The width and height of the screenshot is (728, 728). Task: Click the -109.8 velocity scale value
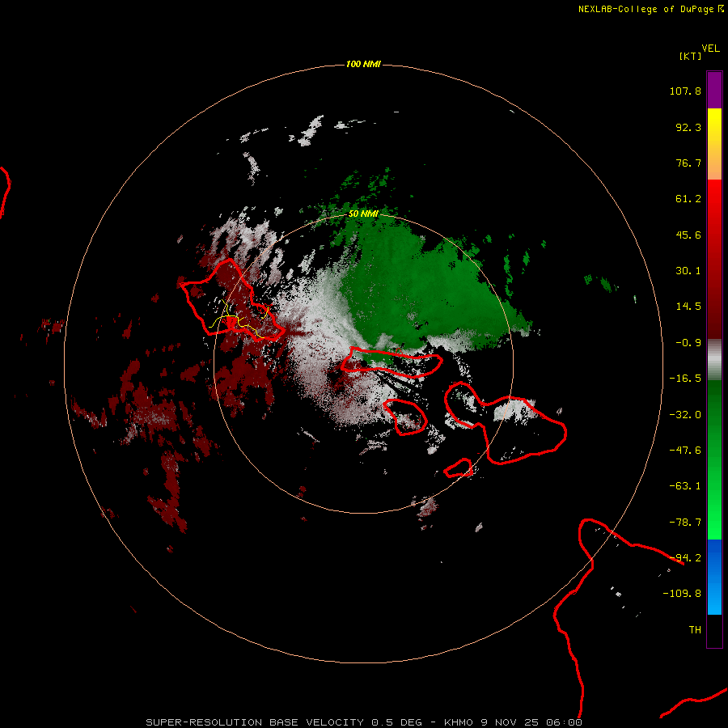pyautogui.click(x=682, y=594)
